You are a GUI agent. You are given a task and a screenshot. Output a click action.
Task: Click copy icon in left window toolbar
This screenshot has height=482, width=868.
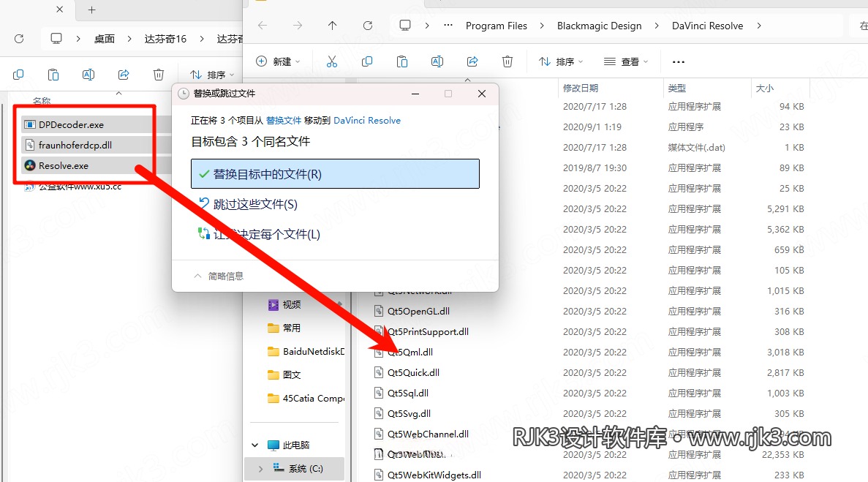(18, 74)
